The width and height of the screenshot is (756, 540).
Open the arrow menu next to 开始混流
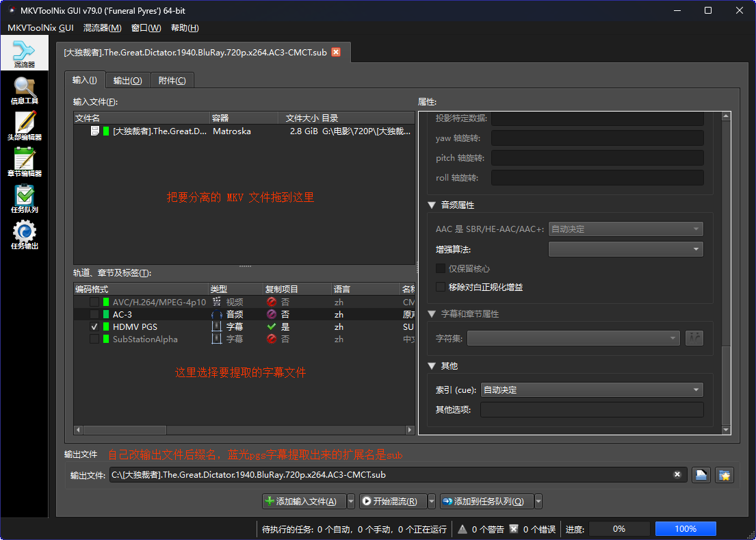[432, 502]
